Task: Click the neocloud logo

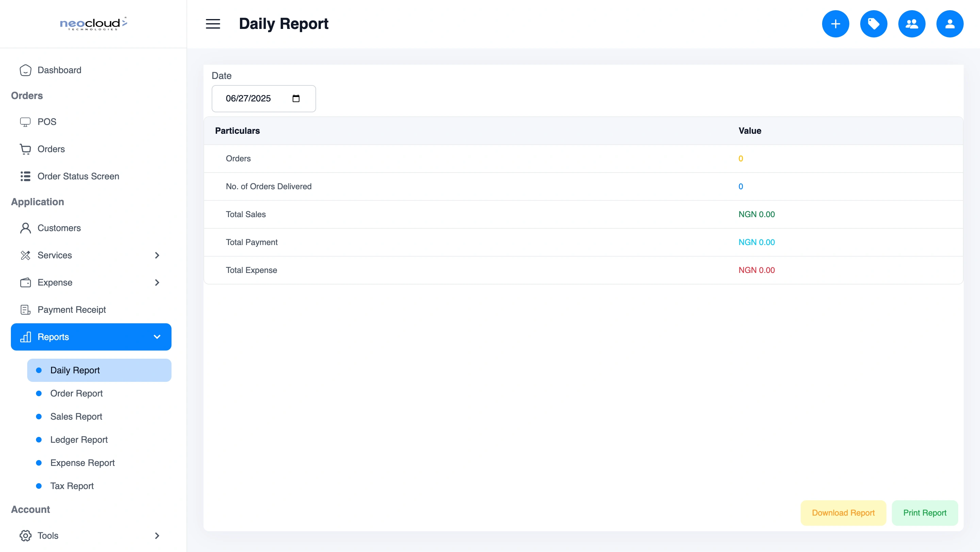Action: (93, 23)
